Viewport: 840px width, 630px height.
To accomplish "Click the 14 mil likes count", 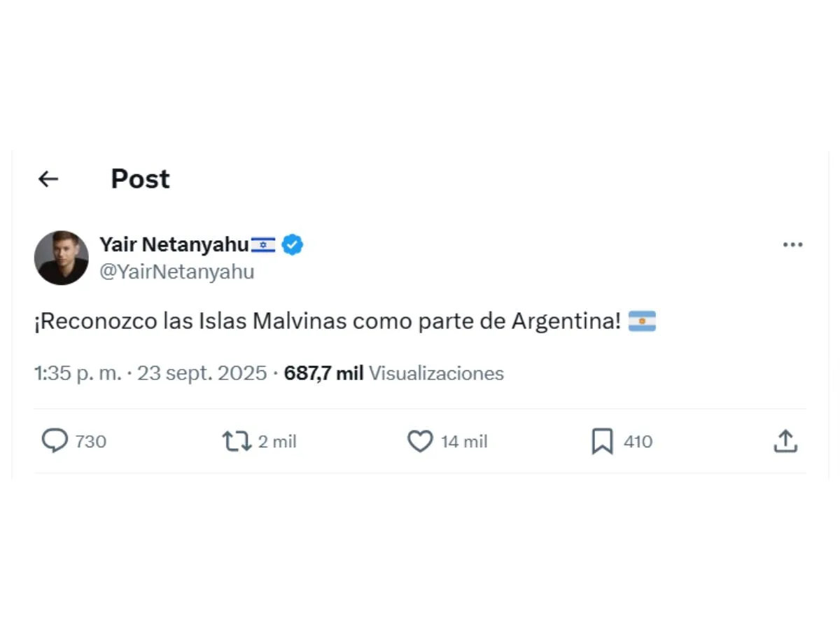I will coord(464,442).
